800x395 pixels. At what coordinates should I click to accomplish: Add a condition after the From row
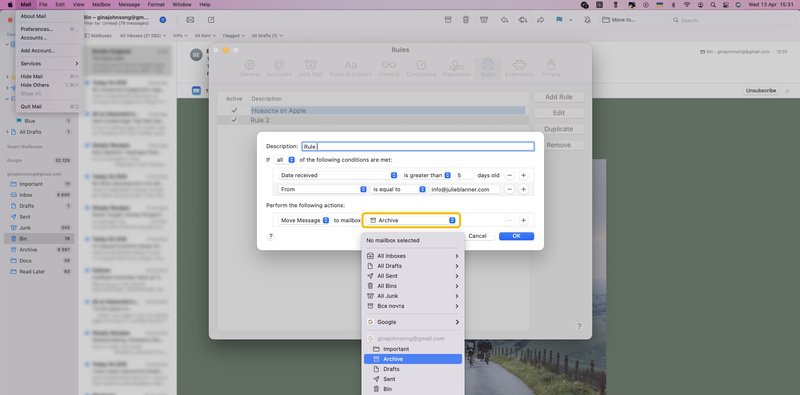523,189
